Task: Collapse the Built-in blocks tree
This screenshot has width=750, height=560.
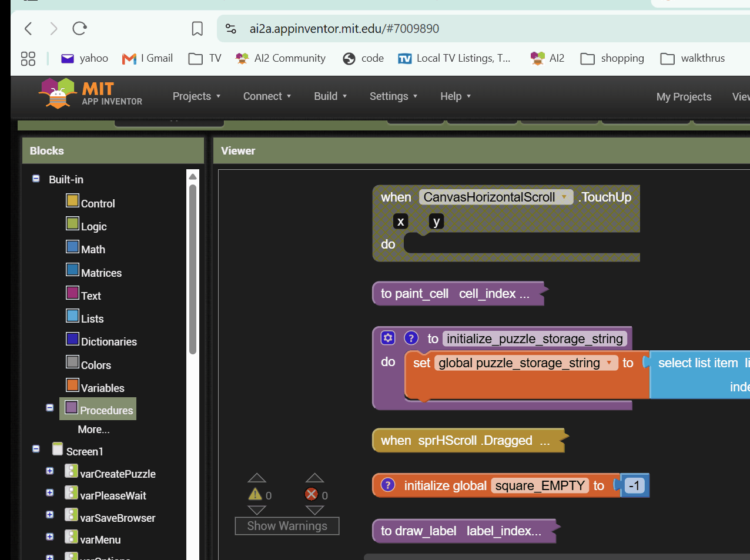Action: pos(36,179)
